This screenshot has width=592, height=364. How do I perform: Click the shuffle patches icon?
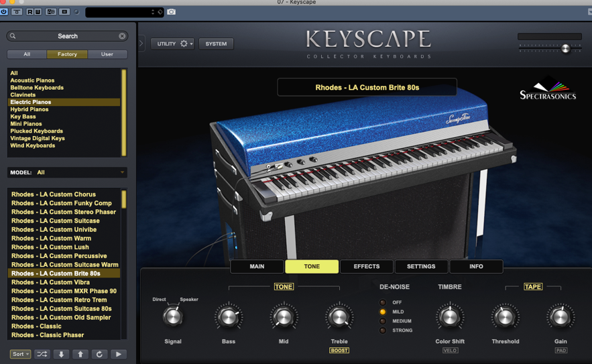click(42, 354)
